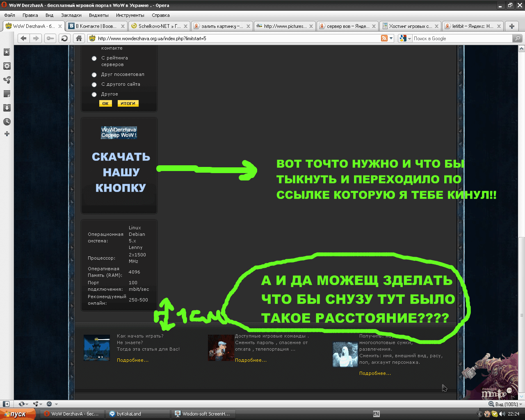Open the Инструменты menu

(130, 15)
